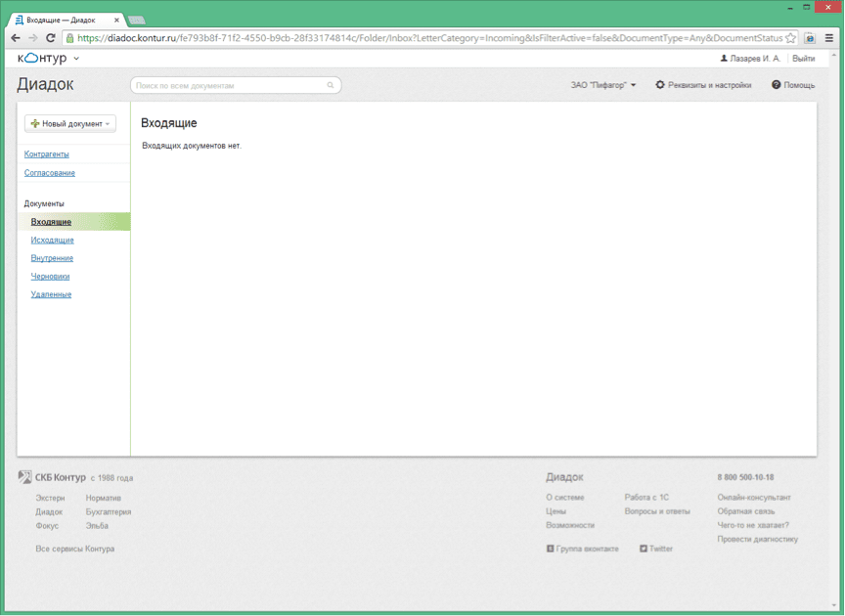Click the Twitter icon in footer
This screenshot has height=616, width=845.
coord(644,549)
